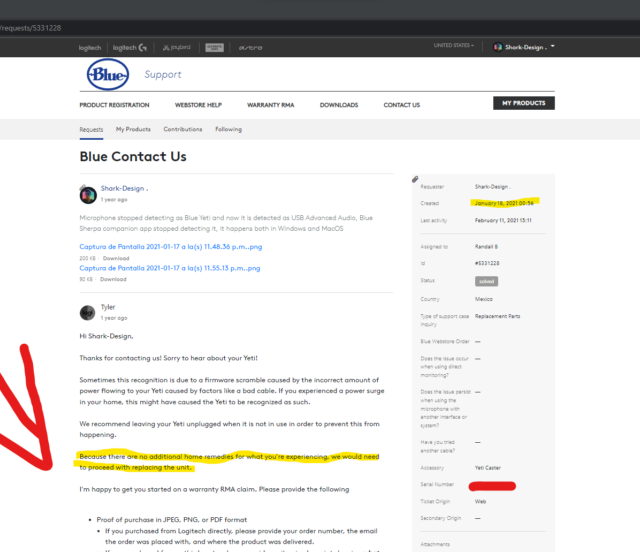Click the Created date January 18, 2021
The width and height of the screenshot is (640, 552).
(x=504, y=203)
